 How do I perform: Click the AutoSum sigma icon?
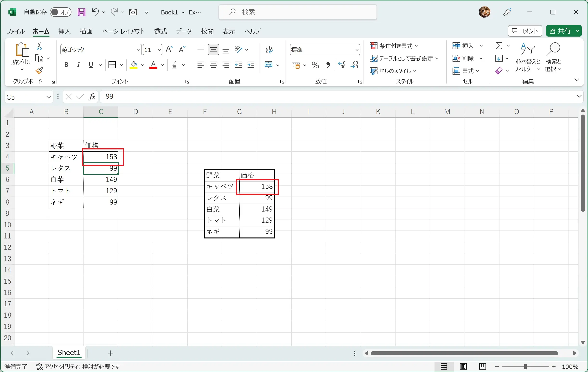click(x=499, y=46)
